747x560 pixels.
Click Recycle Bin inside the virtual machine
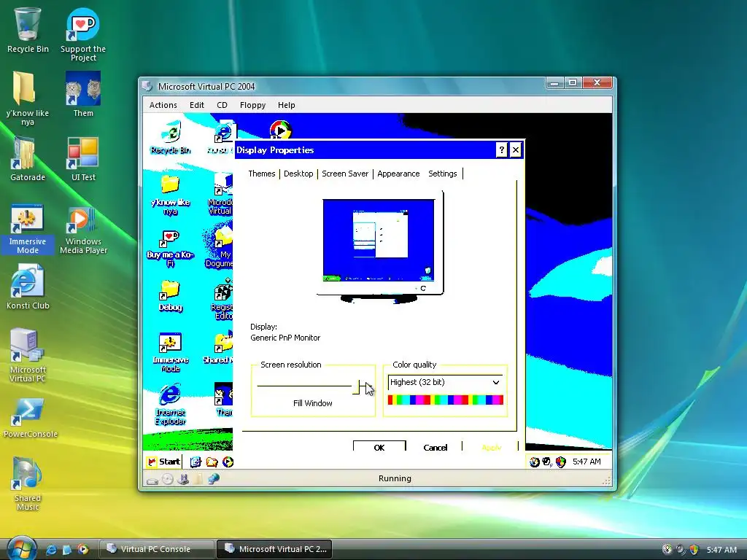tap(171, 138)
